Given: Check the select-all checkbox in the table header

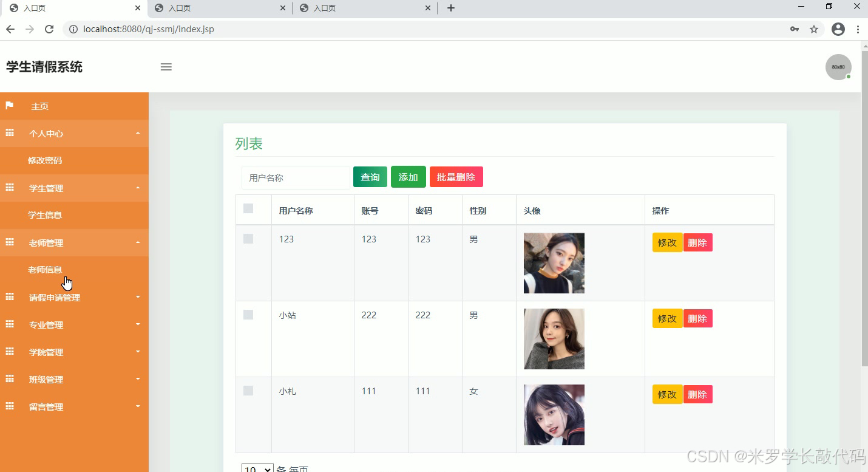Looking at the screenshot, I should tap(248, 208).
